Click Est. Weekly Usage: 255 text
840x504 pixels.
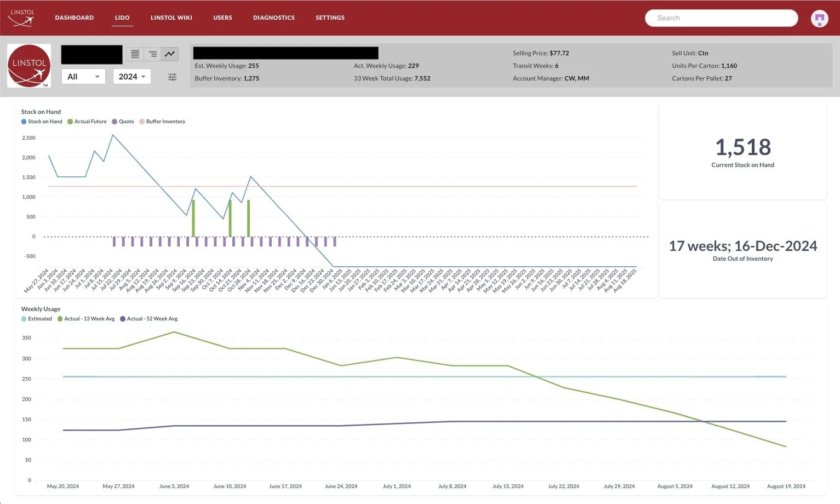tap(227, 66)
